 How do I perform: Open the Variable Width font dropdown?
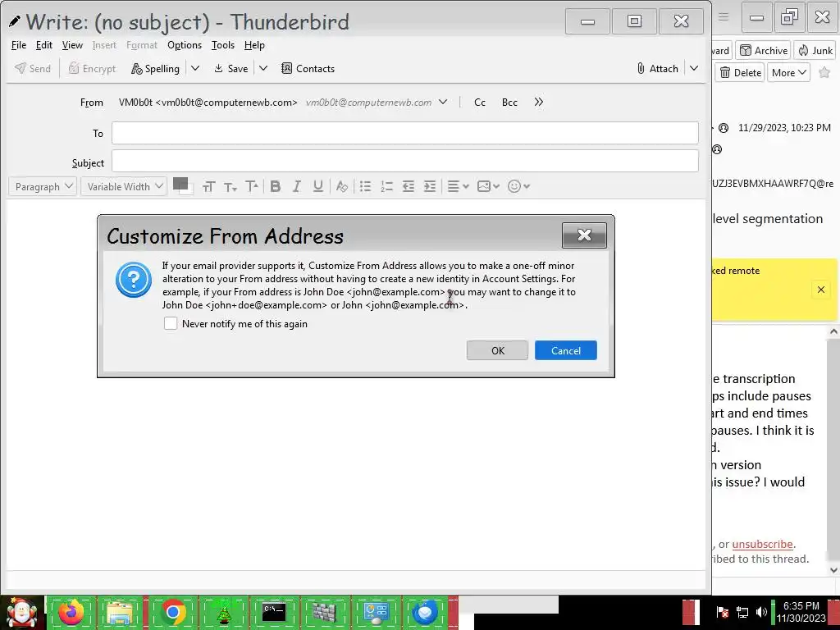tap(124, 186)
